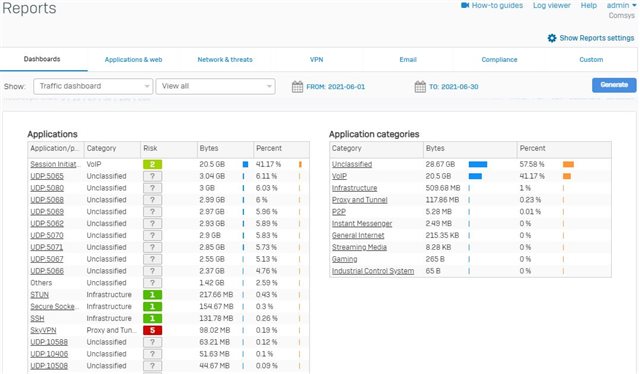
Task: Click the Show Reports settings gear icon
Action: click(552, 38)
